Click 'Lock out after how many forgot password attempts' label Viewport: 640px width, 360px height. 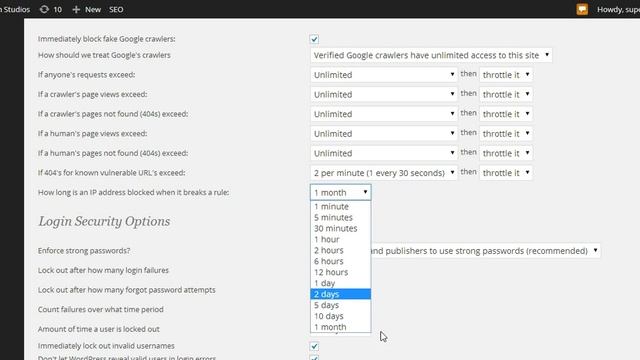pos(127,290)
